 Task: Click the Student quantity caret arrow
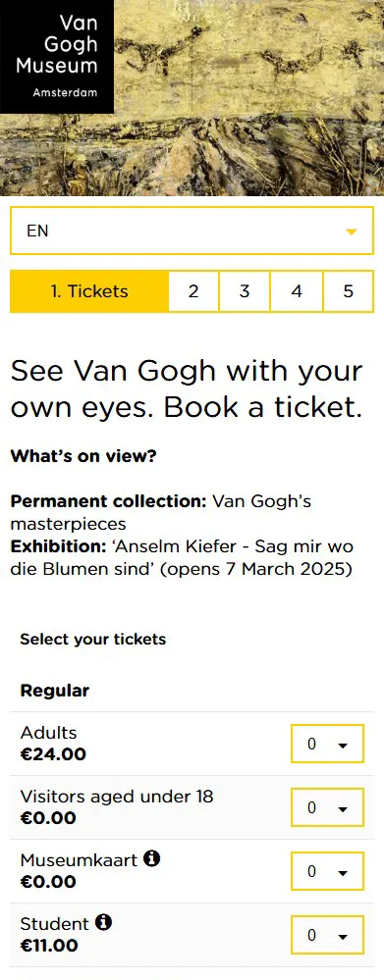342,936
